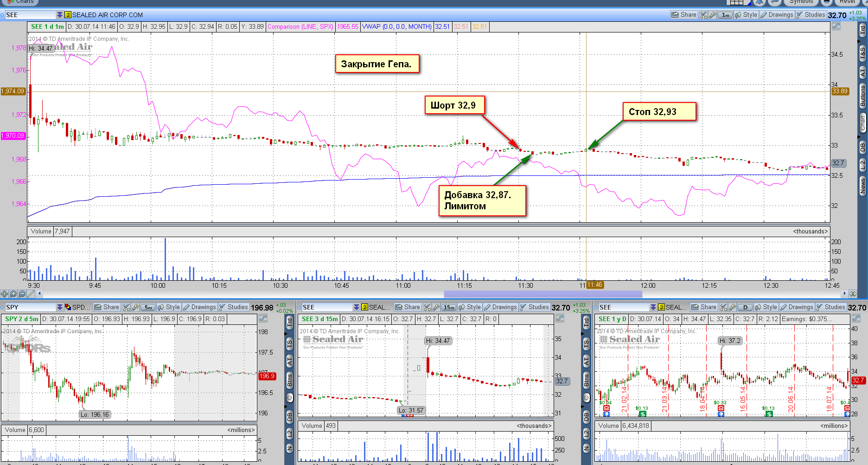The height and width of the screenshot is (465, 868).
Task: Change the 5m timeframe on SPY chart
Action: click(x=148, y=307)
